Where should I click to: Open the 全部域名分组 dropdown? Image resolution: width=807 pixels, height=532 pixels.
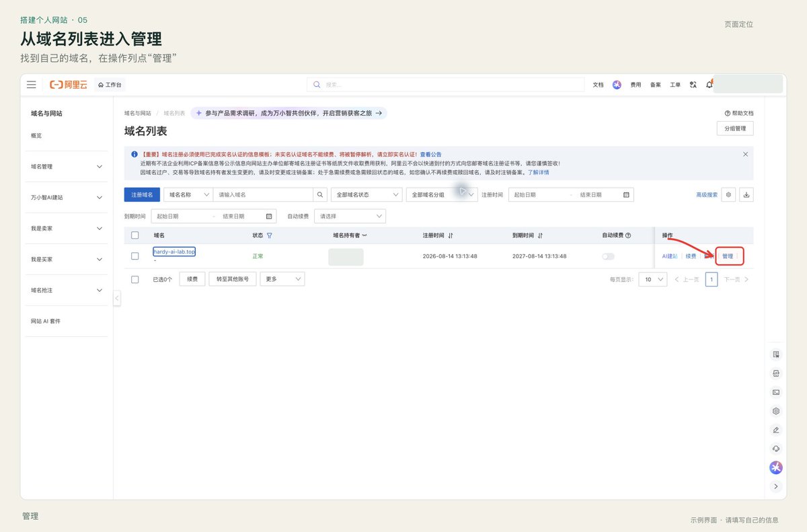tap(441, 194)
